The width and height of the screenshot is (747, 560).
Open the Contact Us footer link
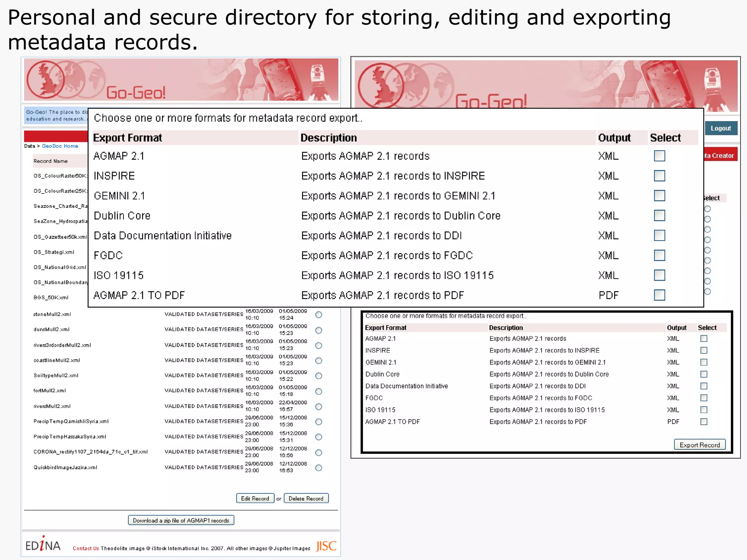86,548
